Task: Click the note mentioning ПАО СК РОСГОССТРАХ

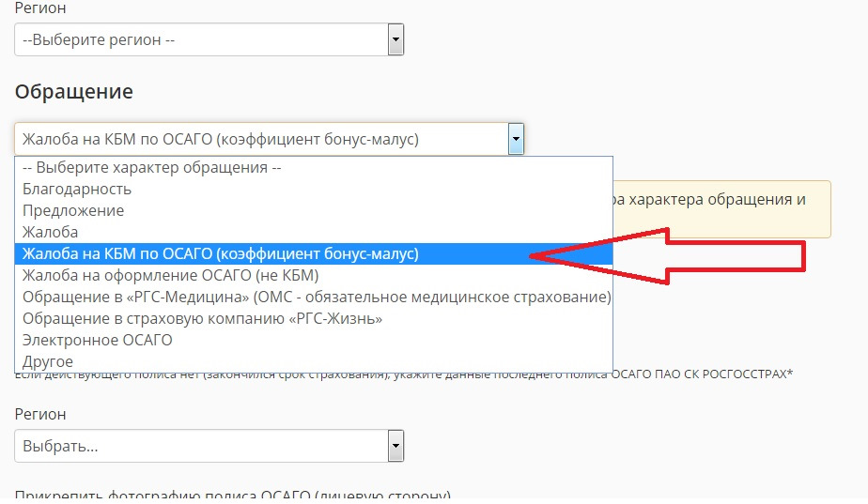Action: [x=404, y=375]
